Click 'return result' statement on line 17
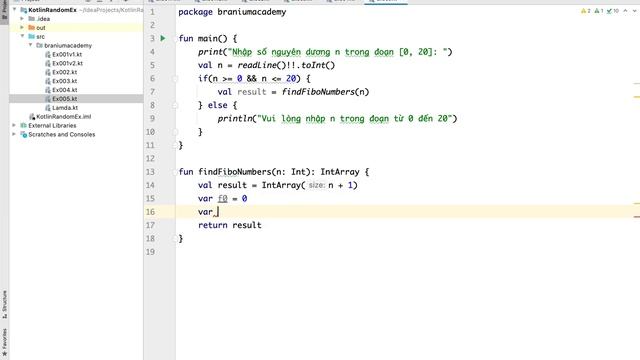The height and width of the screenshot is (360, 640). (230, 225)
